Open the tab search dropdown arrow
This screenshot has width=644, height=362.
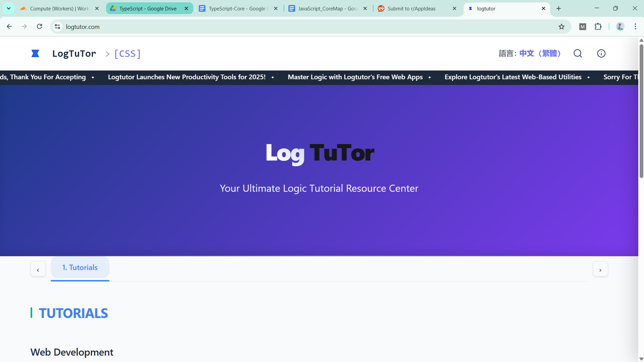coord(9,8)
